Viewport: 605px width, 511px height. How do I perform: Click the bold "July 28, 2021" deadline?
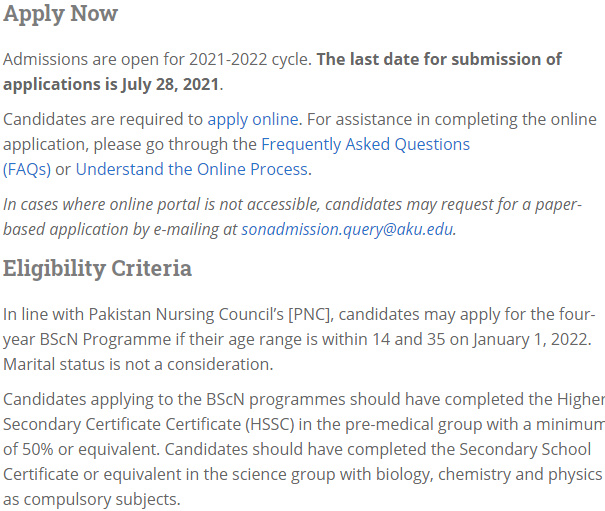(x=170, y=85)
